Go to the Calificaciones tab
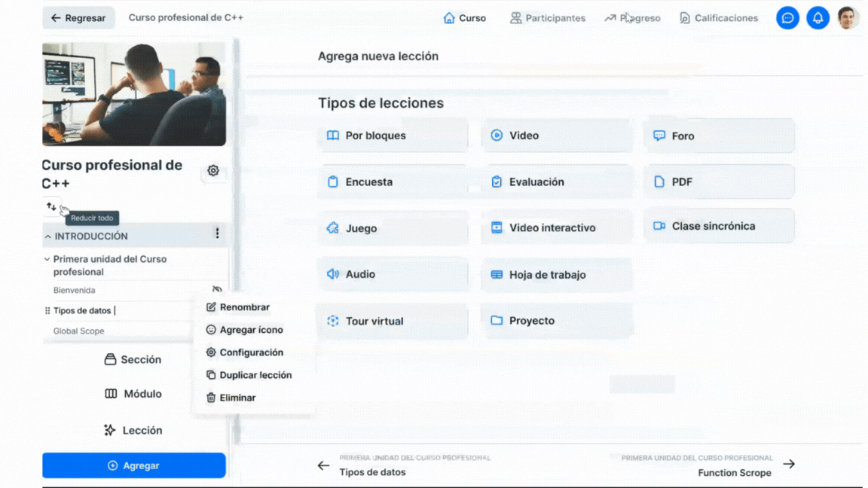 [x=719, y=18]
